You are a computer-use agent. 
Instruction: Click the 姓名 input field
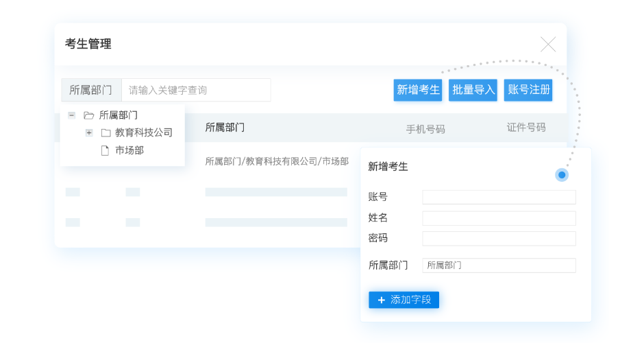[x=499, y=218]
